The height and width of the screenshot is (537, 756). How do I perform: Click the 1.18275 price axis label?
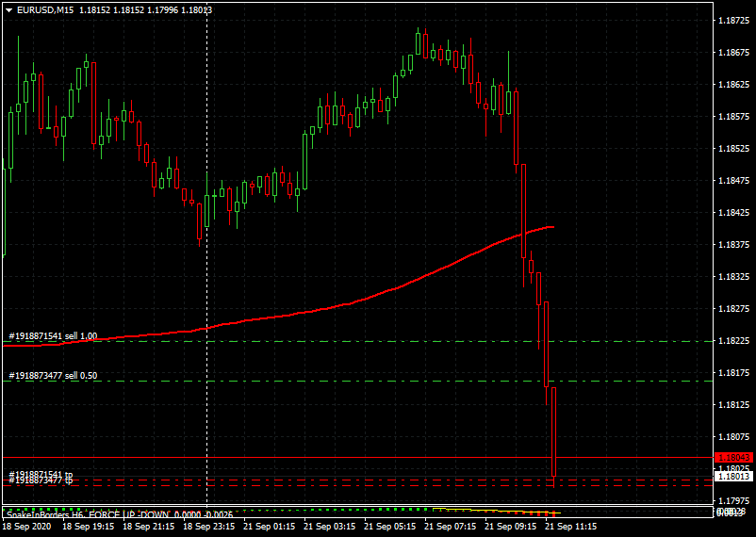click(x=734, y=308)
